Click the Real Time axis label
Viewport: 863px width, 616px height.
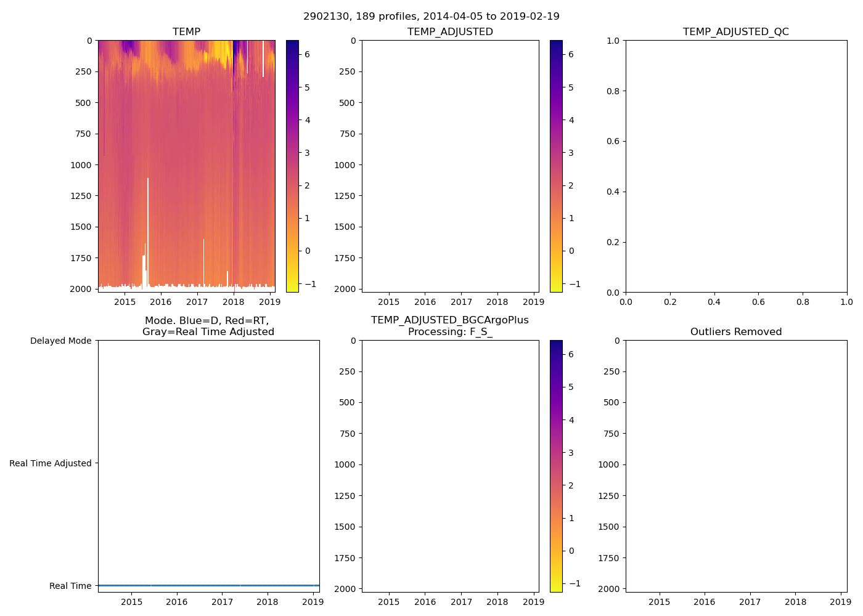point(70,586)
